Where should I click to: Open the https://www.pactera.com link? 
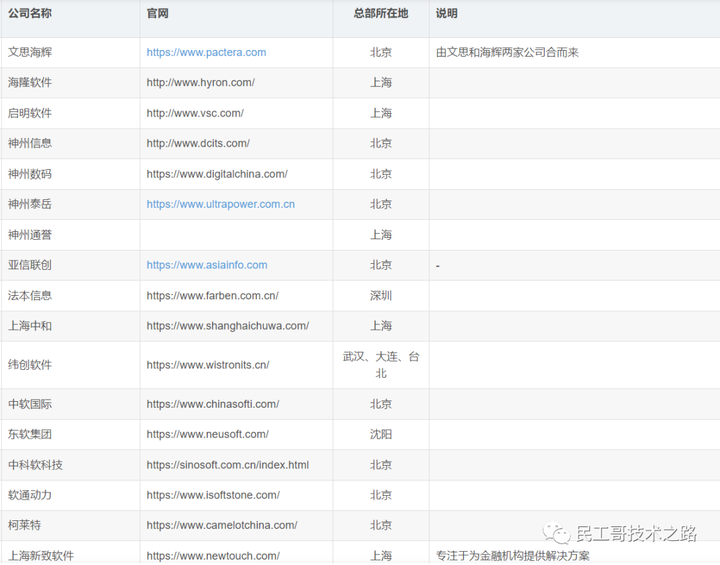point(206,52)
